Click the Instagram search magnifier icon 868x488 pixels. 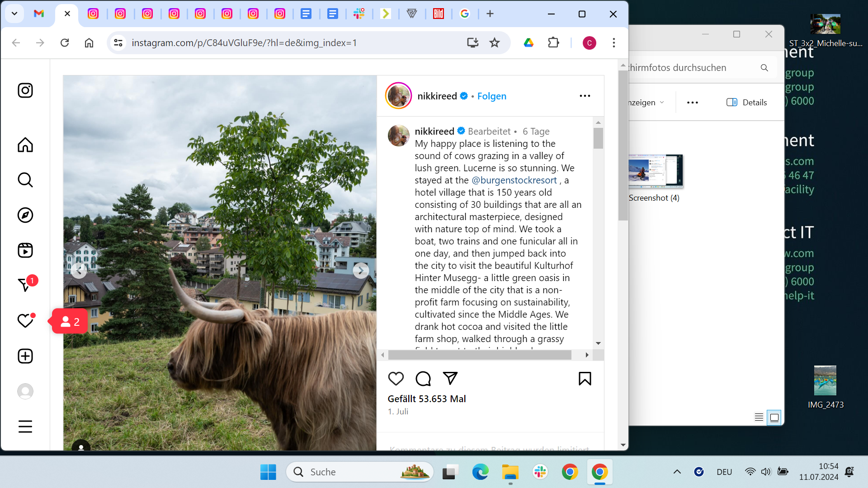click(x=25, y=180)
